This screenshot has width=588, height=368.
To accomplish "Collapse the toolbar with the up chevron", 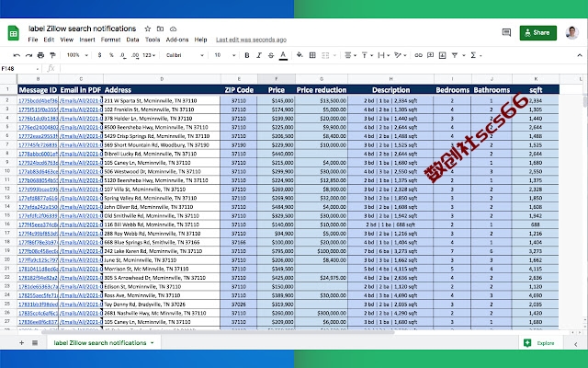I will [580, 55].
